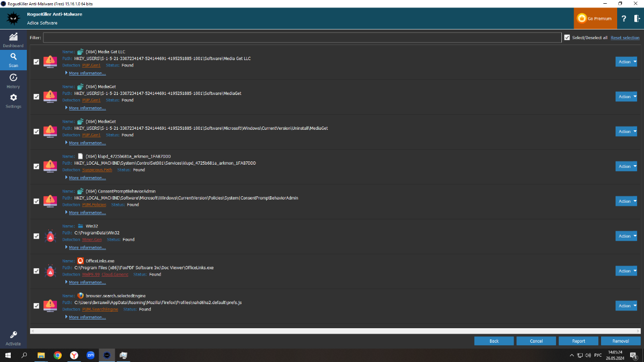Image resolution: width=644 pixels, height=362 pixels.
Task: Open Action dropdown for OfficeLinks.exe
Action: [x=626, y=271]
